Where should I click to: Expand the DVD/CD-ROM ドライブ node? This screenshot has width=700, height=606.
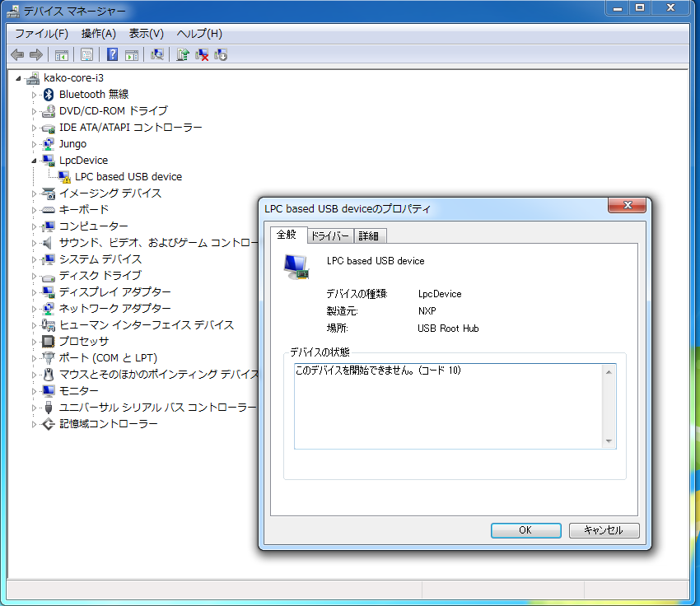34,111
